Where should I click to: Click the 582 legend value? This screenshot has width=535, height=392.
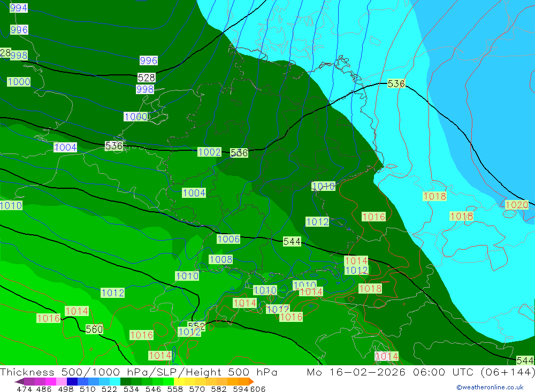(218, 389)
